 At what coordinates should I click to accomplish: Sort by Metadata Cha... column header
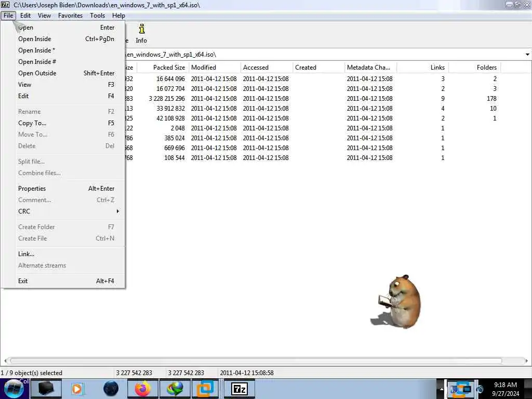pos(370,68)
